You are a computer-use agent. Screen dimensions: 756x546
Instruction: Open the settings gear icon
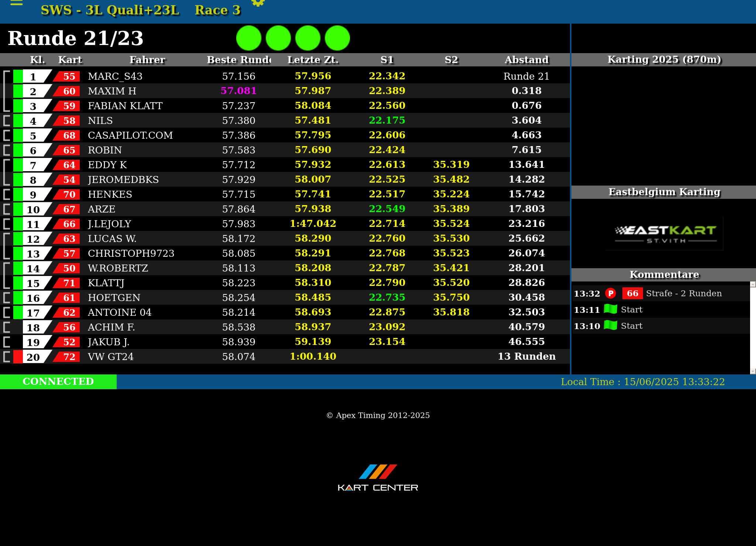point(258,3)
